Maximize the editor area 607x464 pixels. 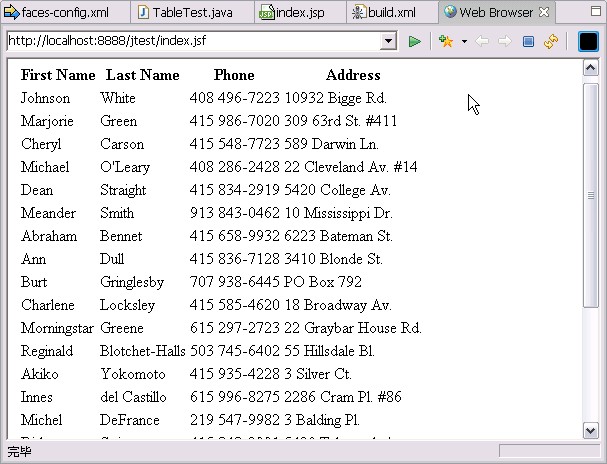pos(596,11)
